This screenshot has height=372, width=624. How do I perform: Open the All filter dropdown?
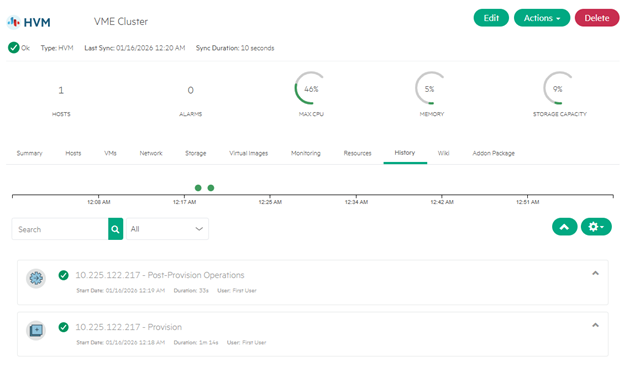(x=167, y=229)
